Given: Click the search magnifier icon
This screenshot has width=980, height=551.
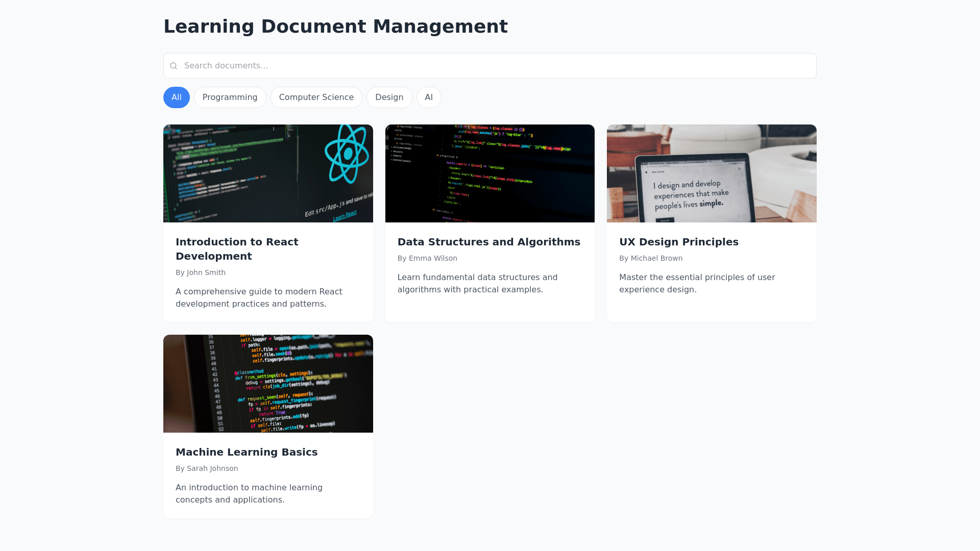Looking at the screenshot, I should 174,66.
